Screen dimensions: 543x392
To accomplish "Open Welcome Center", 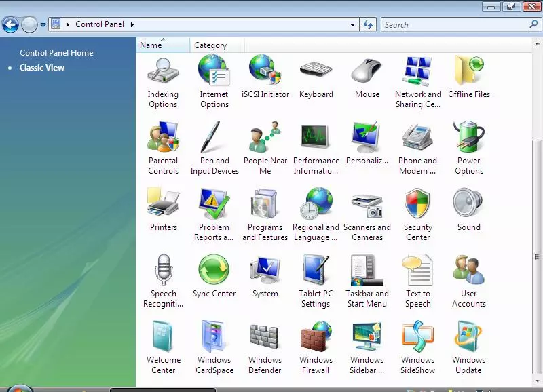I will coord(164,347).
